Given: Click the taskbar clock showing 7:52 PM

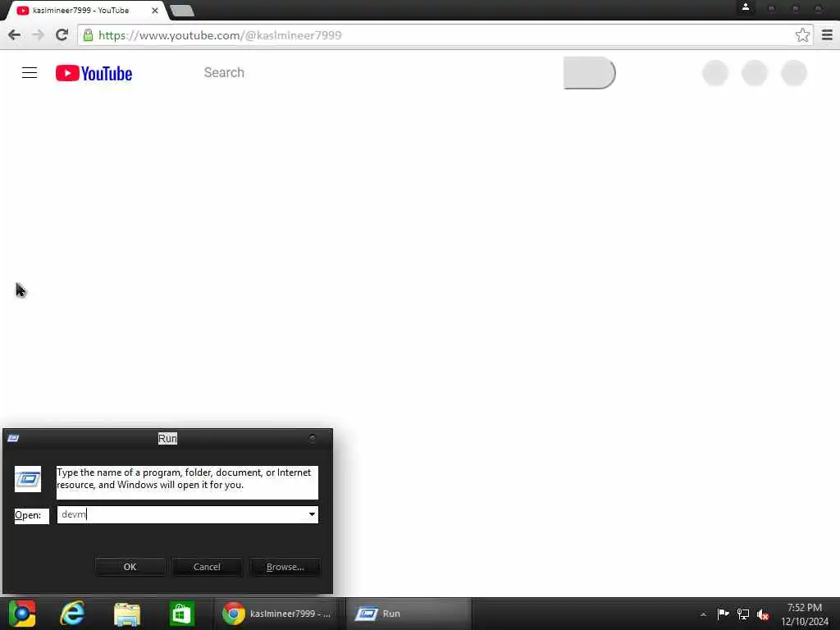Looking at the screenshot, I should point(804,614).
